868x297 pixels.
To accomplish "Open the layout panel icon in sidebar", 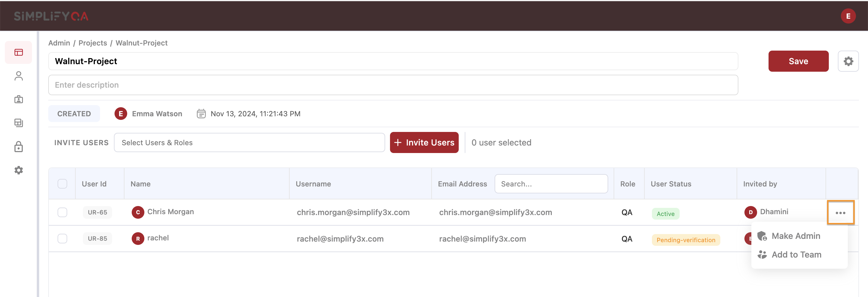I will tap(18, 123).
